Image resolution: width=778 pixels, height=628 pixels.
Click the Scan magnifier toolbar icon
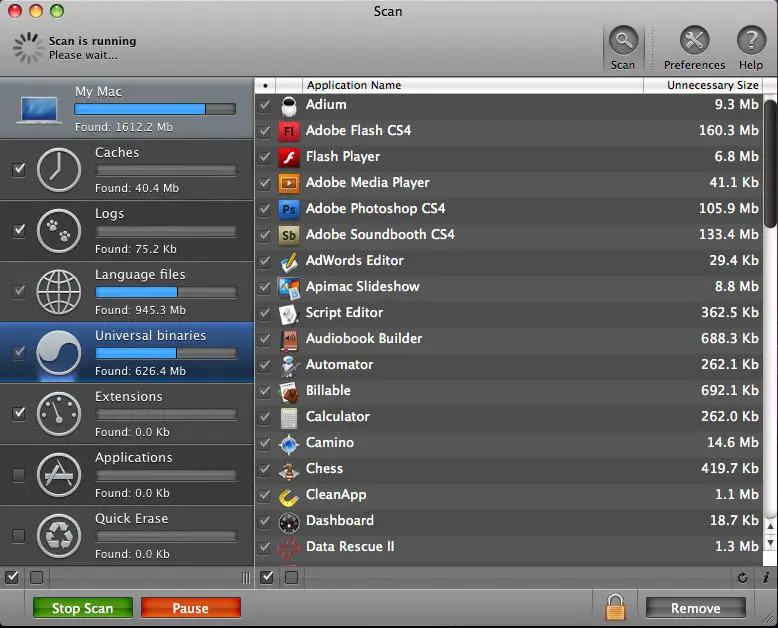[623, 41]
